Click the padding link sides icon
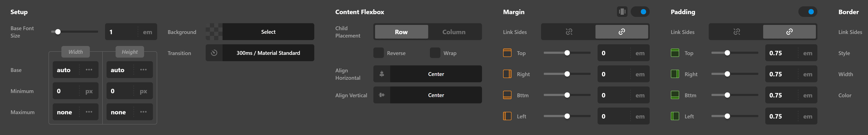 point(790,32)
